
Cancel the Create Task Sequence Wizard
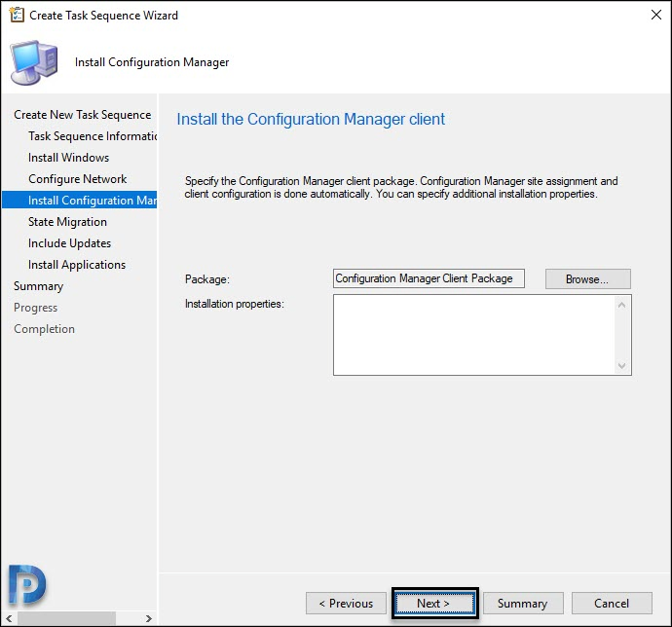click(x=612, y=603)
